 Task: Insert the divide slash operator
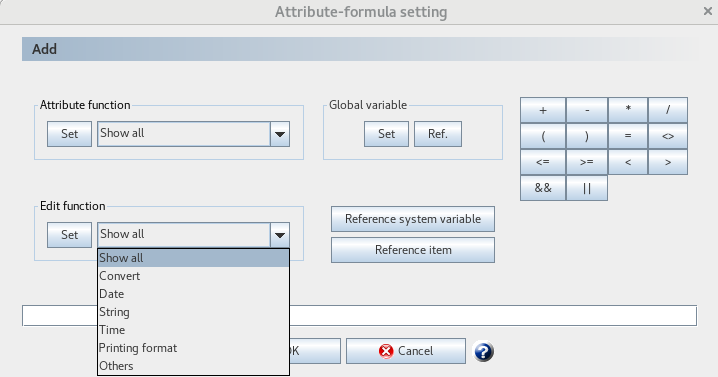click(668, 110)
